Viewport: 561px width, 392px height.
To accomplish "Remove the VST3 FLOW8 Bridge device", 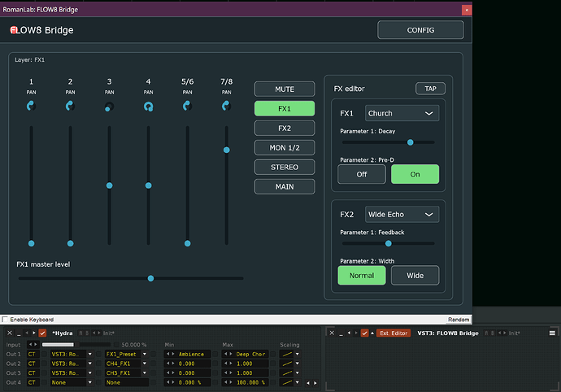I will [332, 333].
